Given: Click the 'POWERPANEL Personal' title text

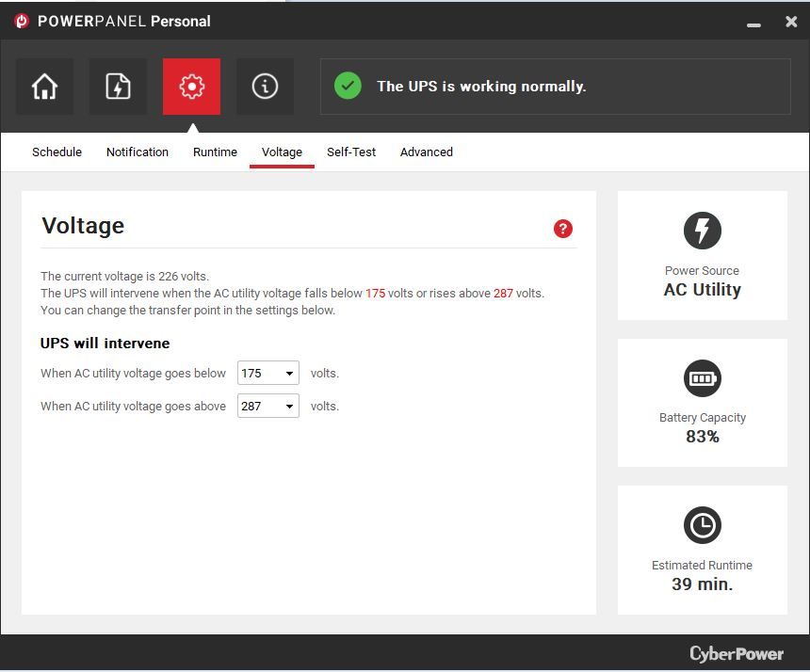Looking at the screenshot, I should point(124,21).
